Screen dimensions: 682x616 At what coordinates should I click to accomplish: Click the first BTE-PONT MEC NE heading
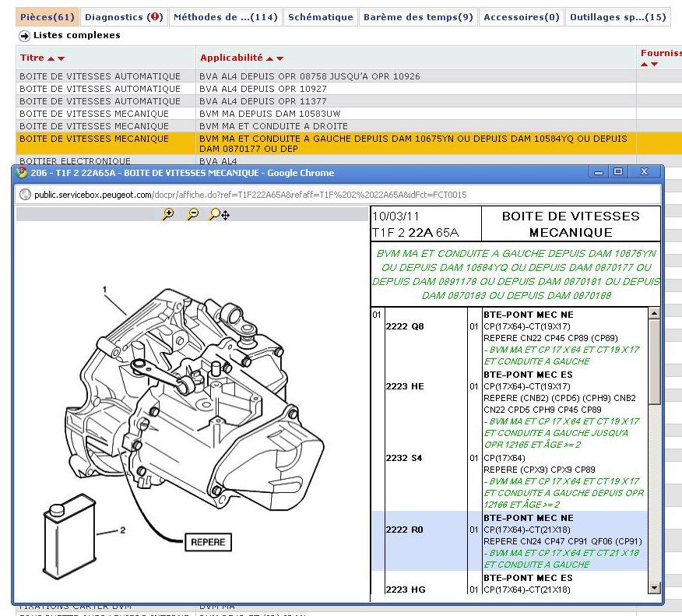coord(529,315)
